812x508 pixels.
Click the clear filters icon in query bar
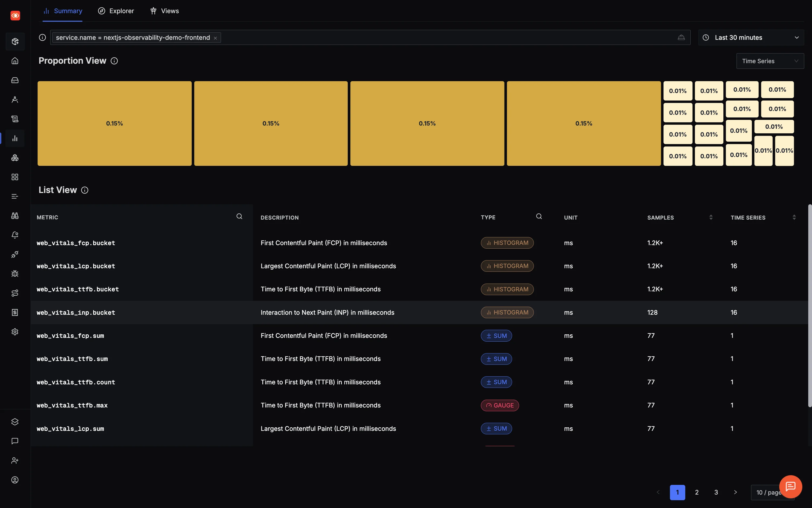681,37
